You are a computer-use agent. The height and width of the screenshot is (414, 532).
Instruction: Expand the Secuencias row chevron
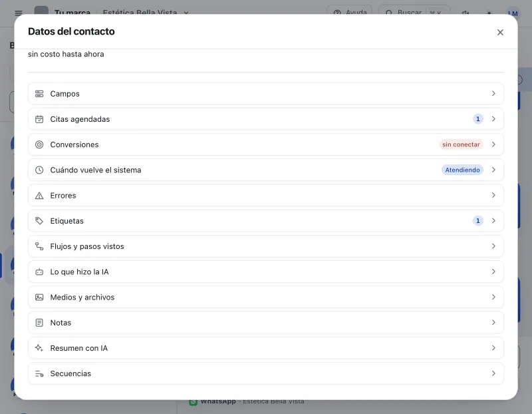(493, 373)
